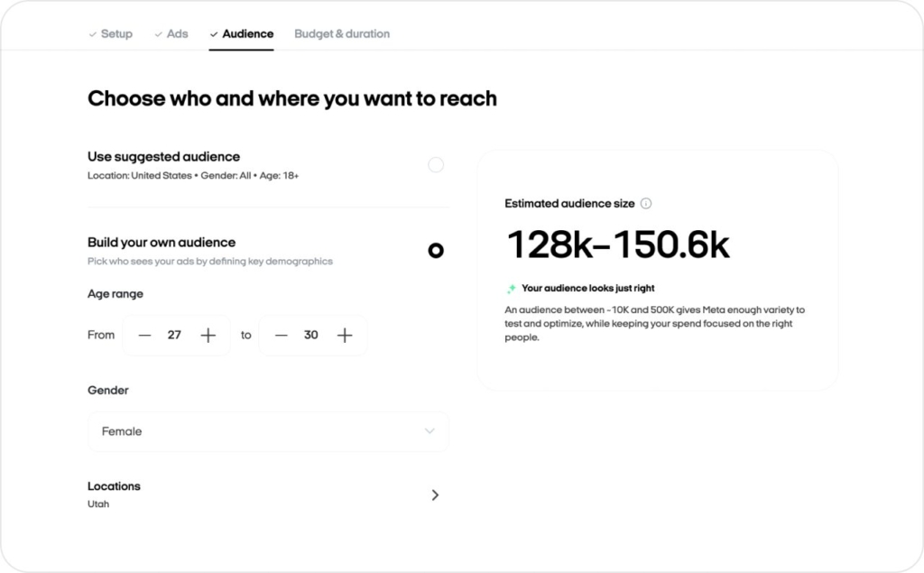Viewport: 924px width, 573px height.
Task: Select the Use suggested audience option
Action: [x=436, y=164]
